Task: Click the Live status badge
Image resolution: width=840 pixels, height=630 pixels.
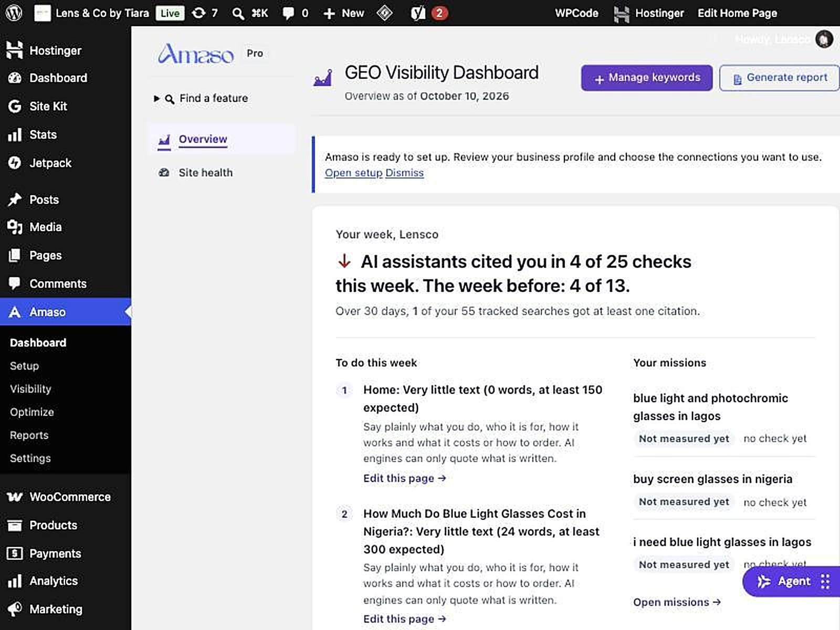Action: pyautogui.click(x=170, y=13)
